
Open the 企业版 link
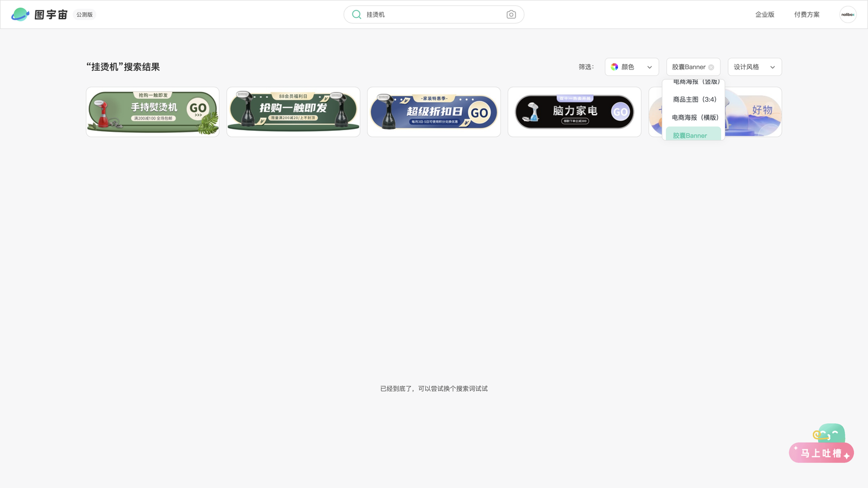[x=764, y=14]
